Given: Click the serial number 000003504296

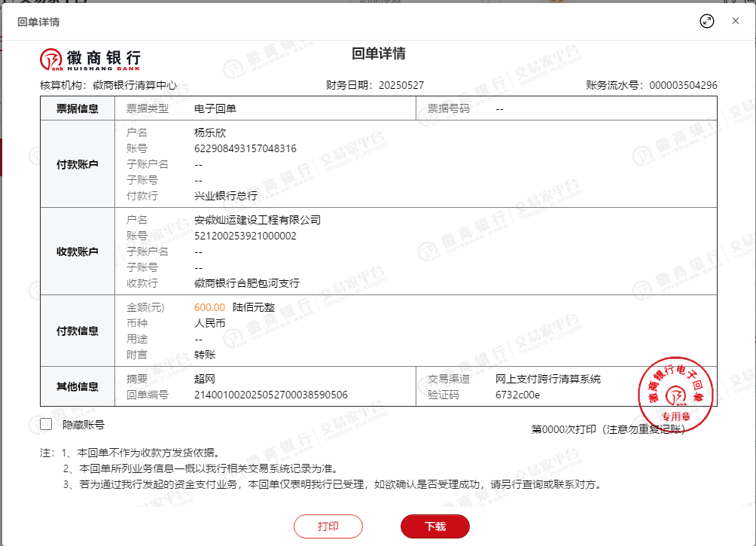Looking at the screenshot, I should (683, 85).
